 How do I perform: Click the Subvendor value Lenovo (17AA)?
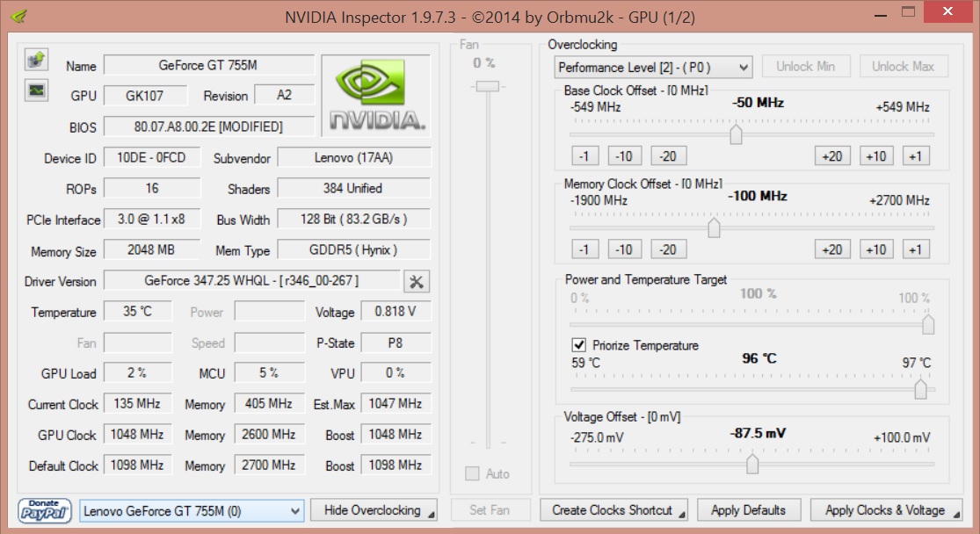coord(353,157)
